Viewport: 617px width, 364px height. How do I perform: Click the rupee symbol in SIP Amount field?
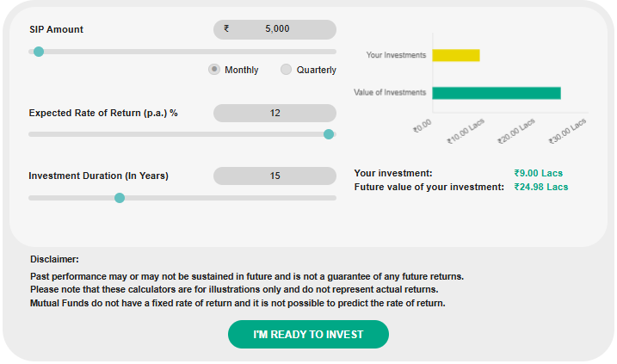[x=226, y=28]
